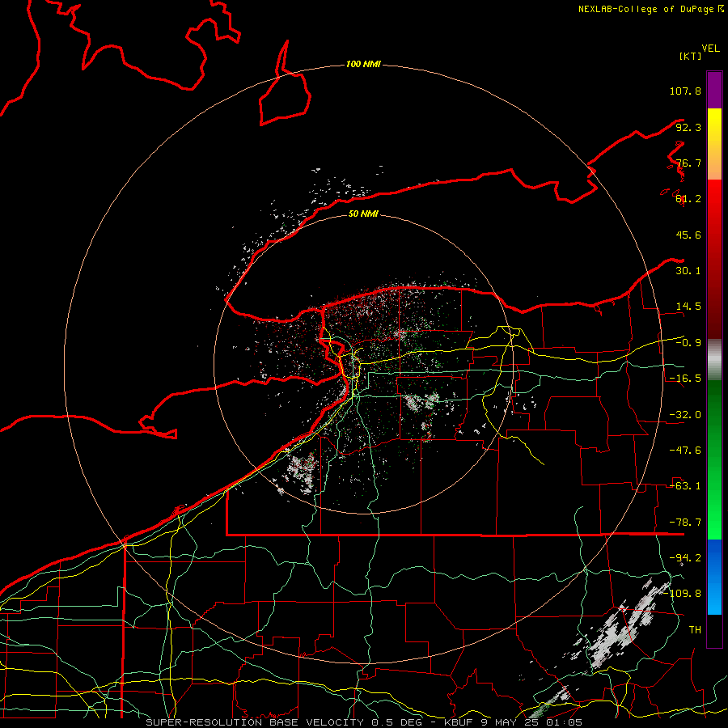This screenshot has height=728, width=728.
Task: Click the -0.9 velocity legend value
Action: tap(688, 343)
